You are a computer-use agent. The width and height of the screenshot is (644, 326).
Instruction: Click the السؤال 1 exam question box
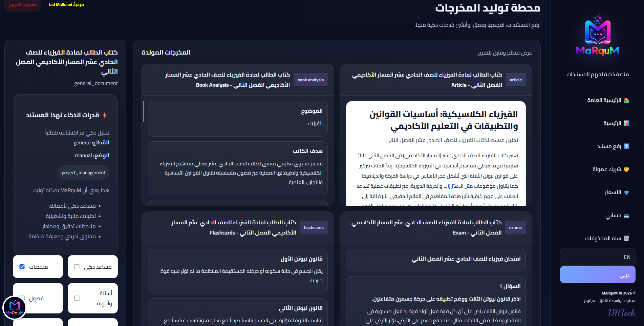point(436,301)
